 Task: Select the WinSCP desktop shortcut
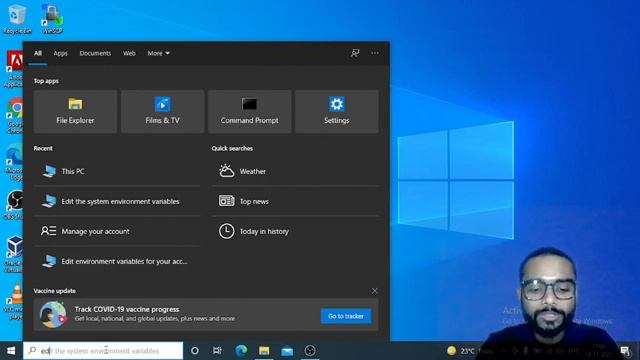tap(53, 19)
